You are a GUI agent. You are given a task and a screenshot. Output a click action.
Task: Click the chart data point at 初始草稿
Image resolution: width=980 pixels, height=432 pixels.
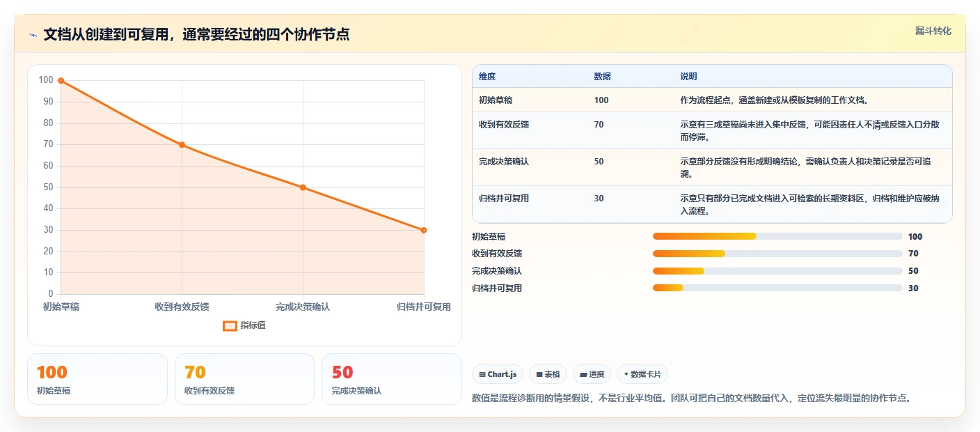61,81
